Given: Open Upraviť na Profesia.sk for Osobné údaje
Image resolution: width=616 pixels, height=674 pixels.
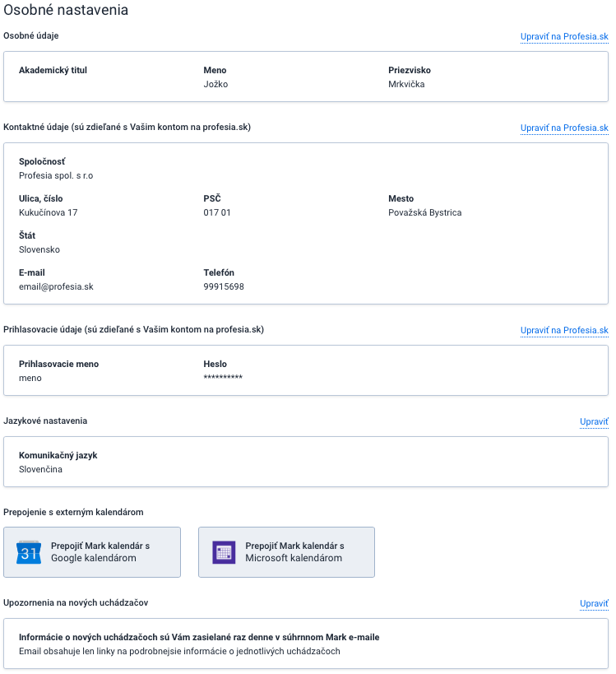Looking at the screenshot, I should click(x=564, y=36).
